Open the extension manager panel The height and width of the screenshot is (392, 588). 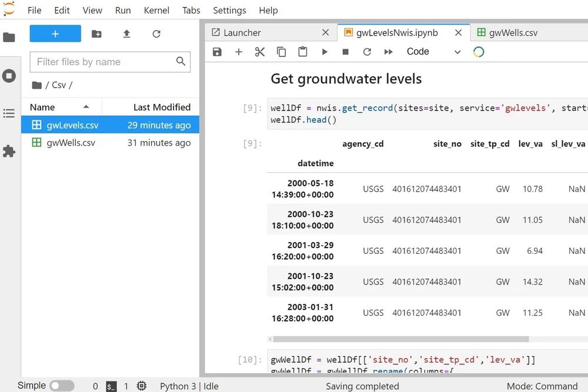(8, 152)
